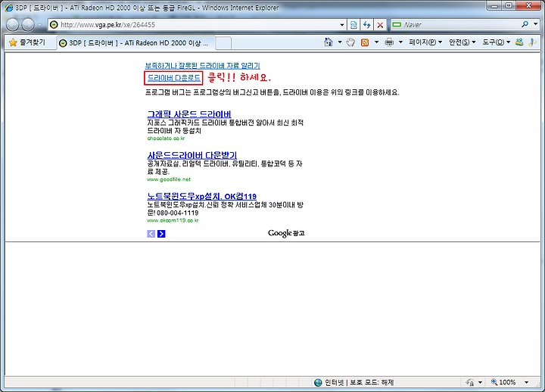
Task: Open the 도구(O) menu
Action: coord(496,42)
